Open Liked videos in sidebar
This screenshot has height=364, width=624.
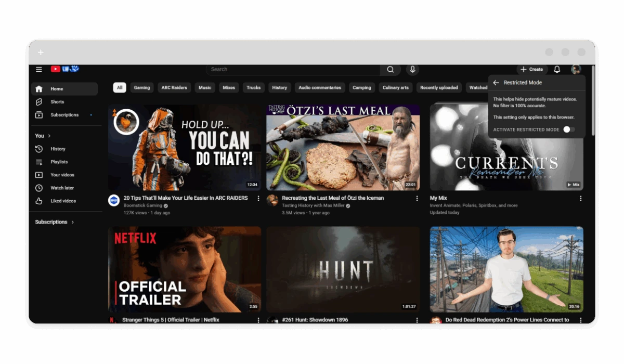63,201
